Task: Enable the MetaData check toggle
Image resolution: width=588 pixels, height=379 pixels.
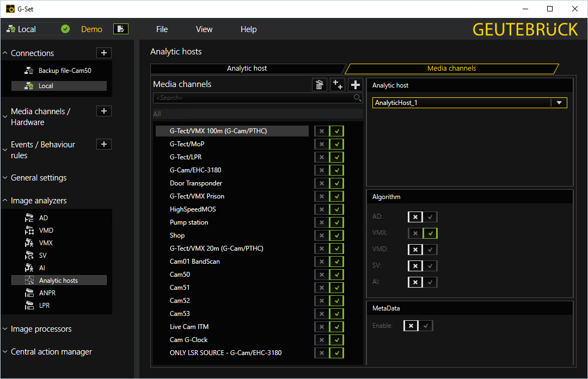Action: point(426,326)
